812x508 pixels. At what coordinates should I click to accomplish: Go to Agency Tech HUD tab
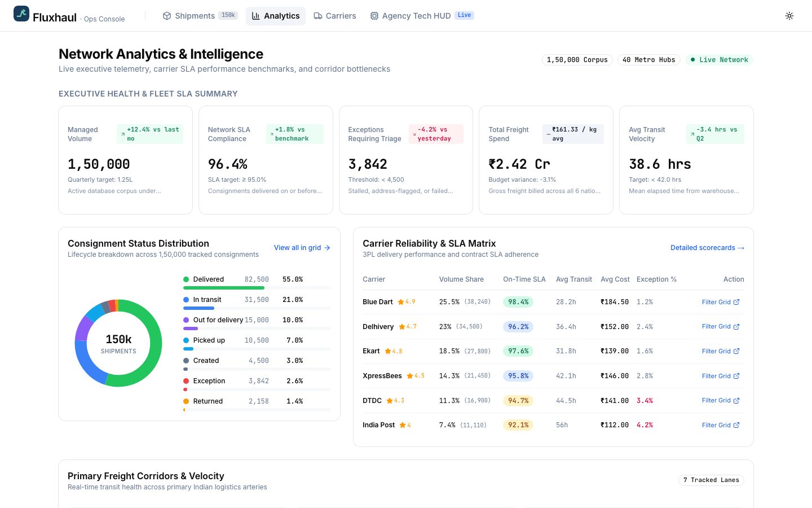[x=422, y=16]
